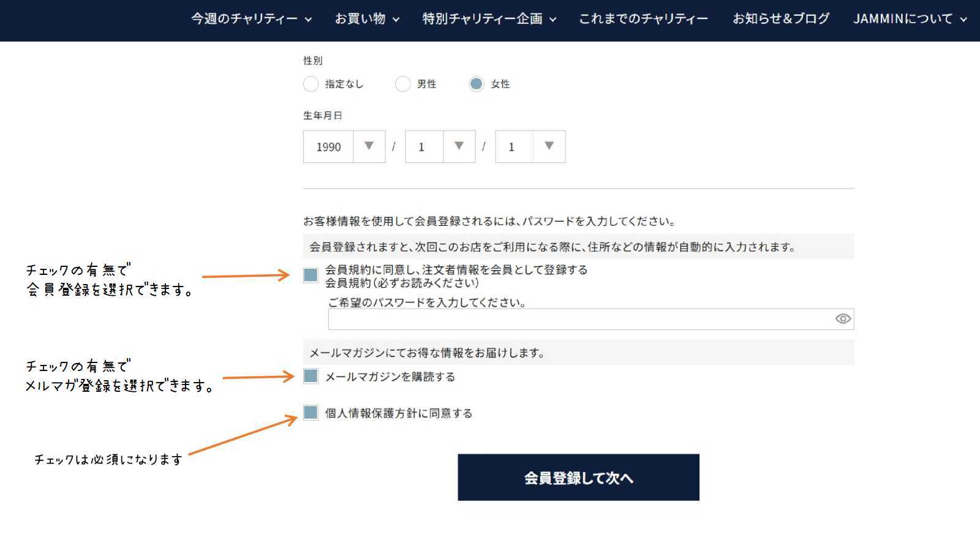This screenshot has height=551, width=980.
Task: Toggle the メールマガジンを購読する checkbox
Action: click(311, 376)
